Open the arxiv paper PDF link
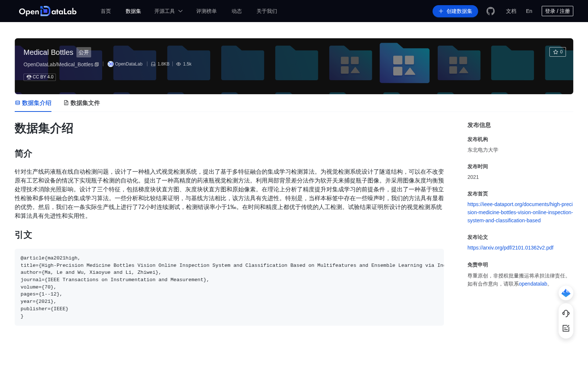This screenshot has height=368, width=588. tap(510, 248)
